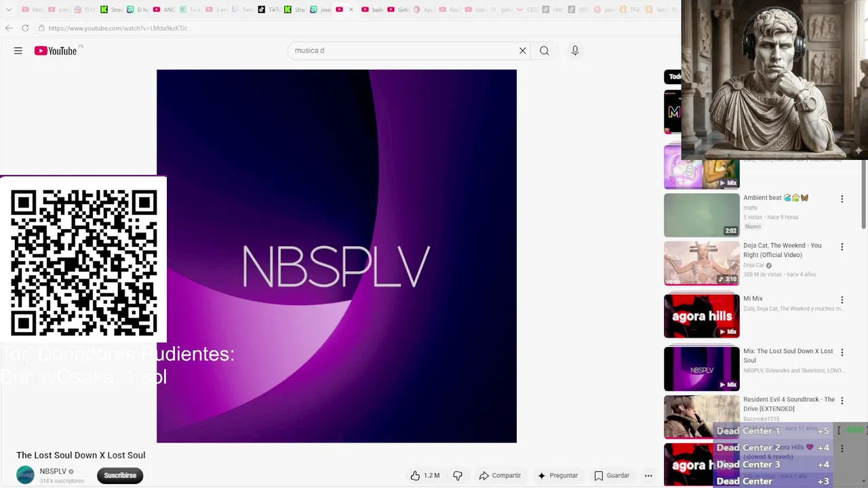
Task: Click 'Dead Center 1' overlay row
Action: 773,431
